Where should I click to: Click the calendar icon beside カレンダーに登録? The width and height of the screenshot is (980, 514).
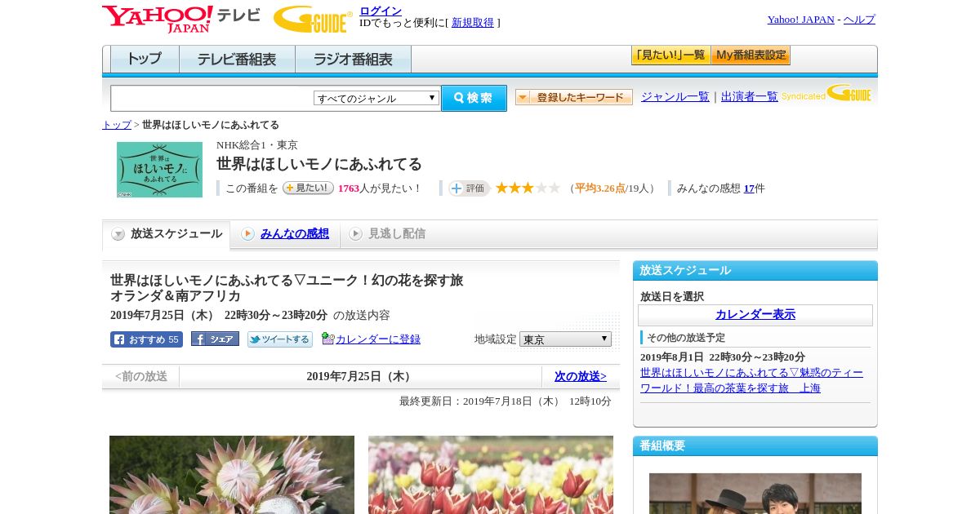pyautogui.click(x=327, y=339)
